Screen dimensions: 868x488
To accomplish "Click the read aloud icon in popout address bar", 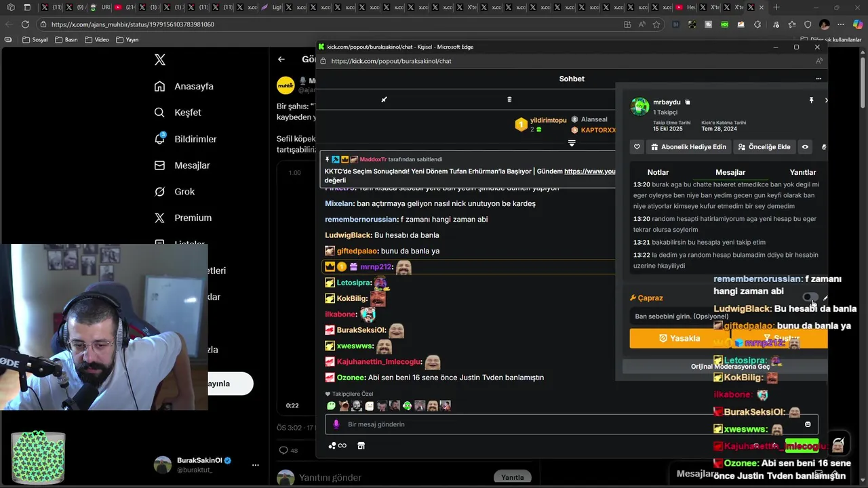I will pyautogui.click(x=819, y=61).
